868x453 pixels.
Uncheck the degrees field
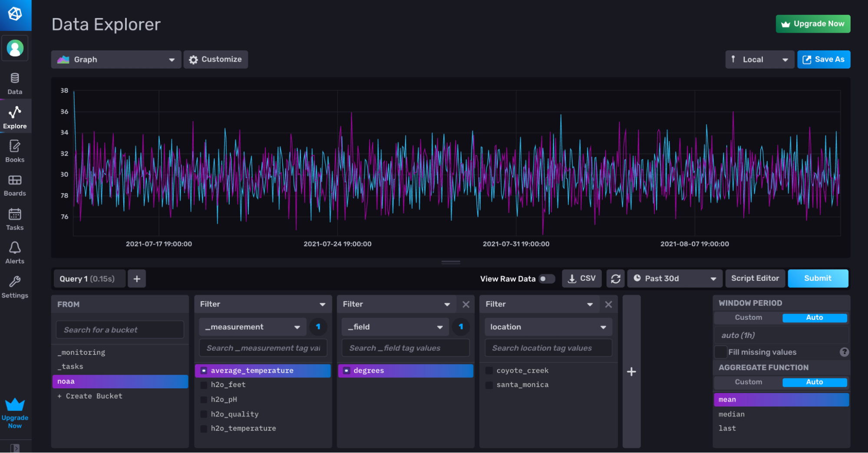tap(347, 371)
